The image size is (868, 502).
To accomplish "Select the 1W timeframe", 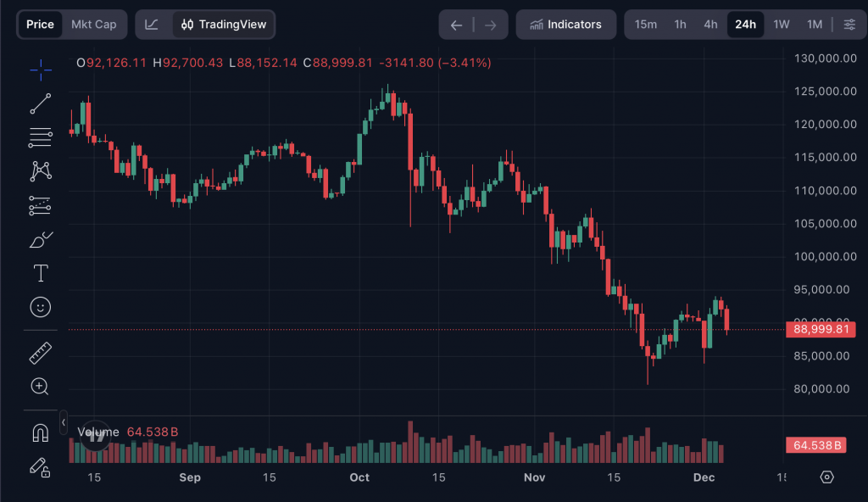I will 782,25.
